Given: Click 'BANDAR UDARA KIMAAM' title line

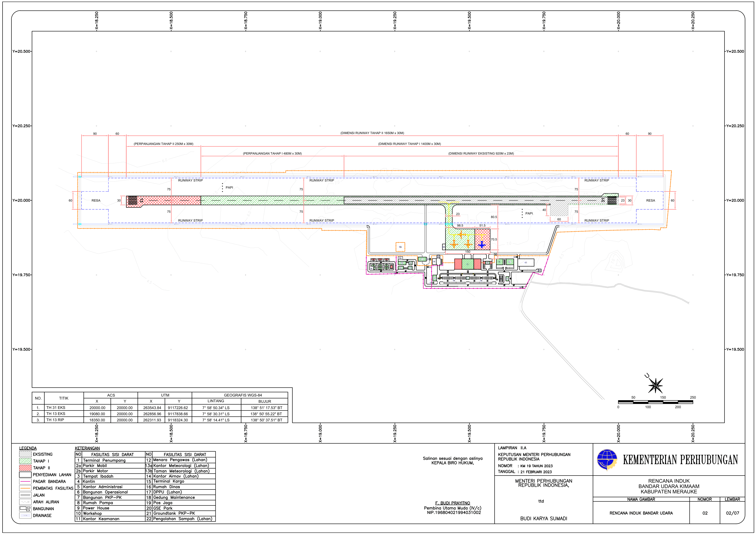Looking at the screenshot, I should [669, 486].
